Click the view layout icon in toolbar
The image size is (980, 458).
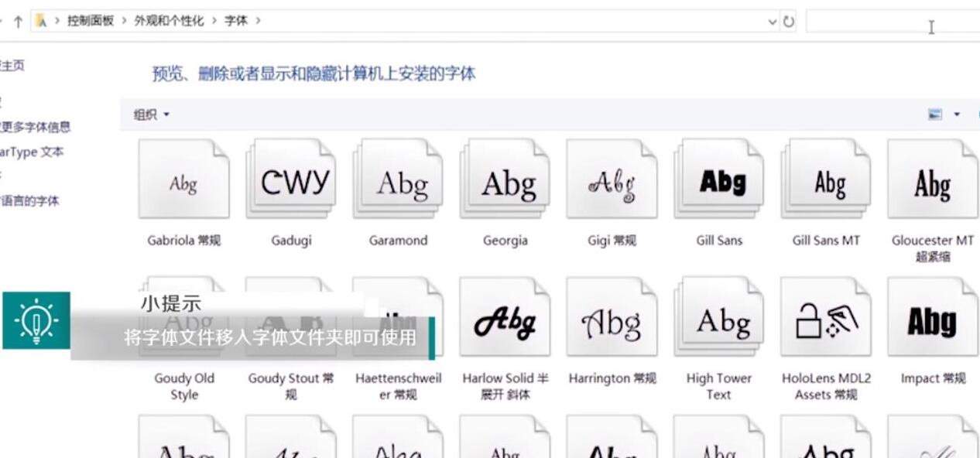coord(935,114)
